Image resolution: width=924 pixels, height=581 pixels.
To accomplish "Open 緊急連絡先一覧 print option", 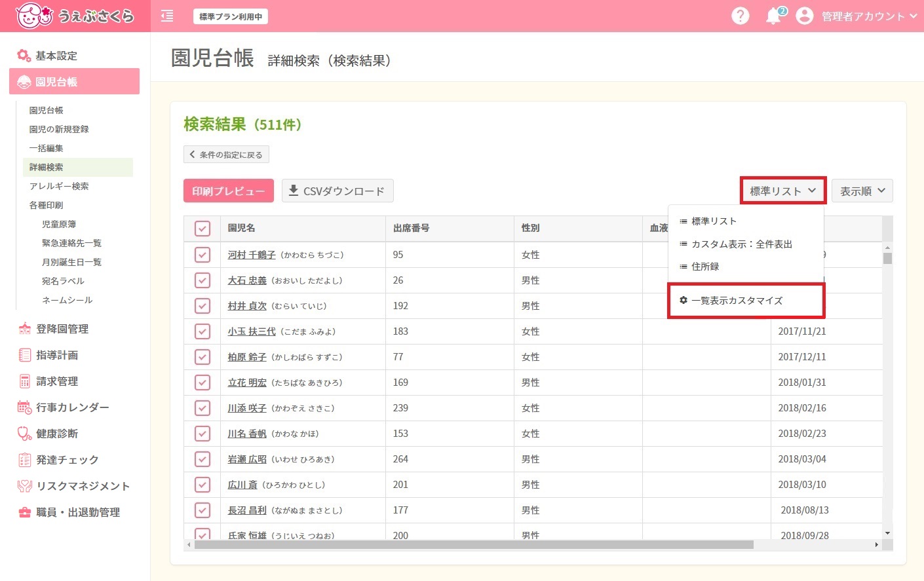I will (71, 244).
